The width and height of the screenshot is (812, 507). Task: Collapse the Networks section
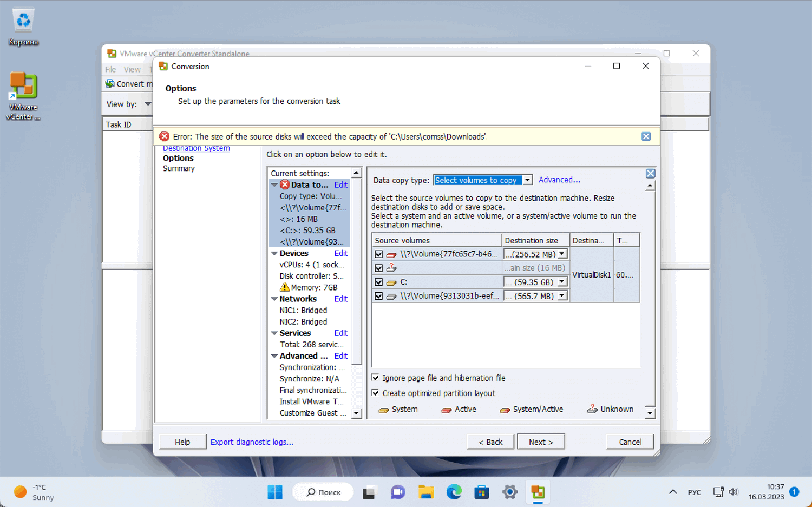pyautogui.click(x=274, y=299)
